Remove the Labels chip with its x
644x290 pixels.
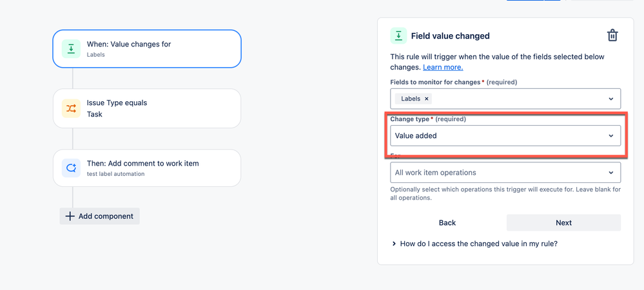[x=426, y=99]
